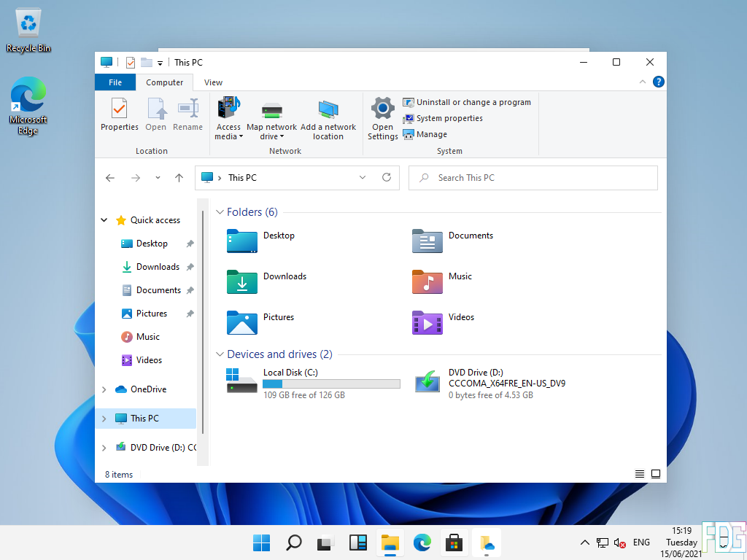This screenshot has height=560, width=747.
Task: Expand the OneDrive tree node
Action: coord(104,389)
